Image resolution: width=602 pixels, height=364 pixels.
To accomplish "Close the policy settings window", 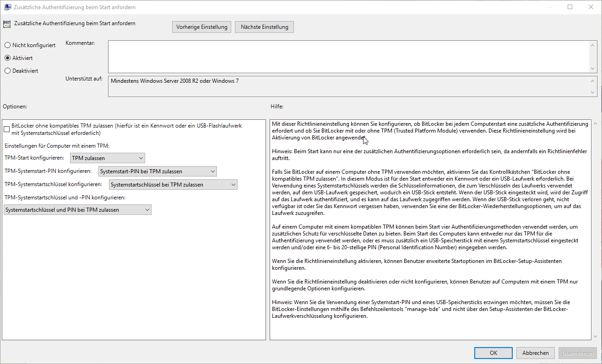I will click(591, 7).
